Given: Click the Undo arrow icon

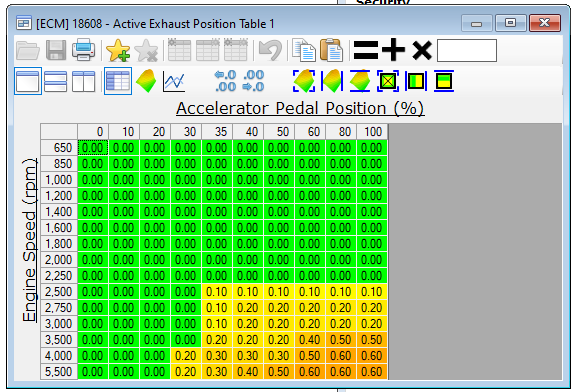Looking at the screenshot, I should click(x=270, y=50).
